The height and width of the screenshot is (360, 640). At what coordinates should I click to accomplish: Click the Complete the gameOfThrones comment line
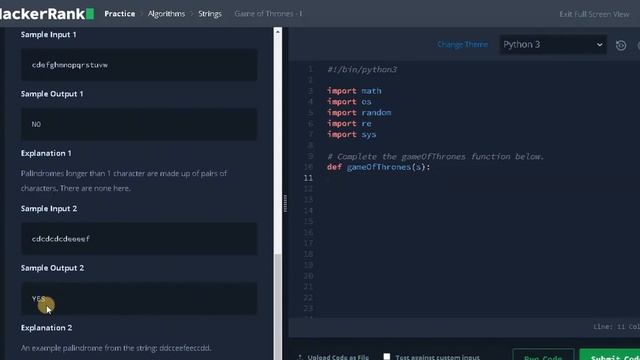(x=436, y=156)
